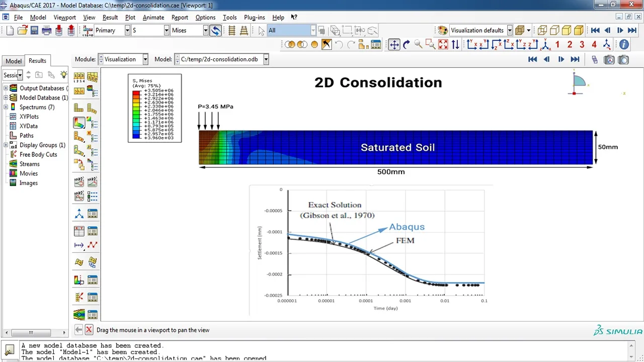Enable wireframe render style

click(x=542, y=30)
